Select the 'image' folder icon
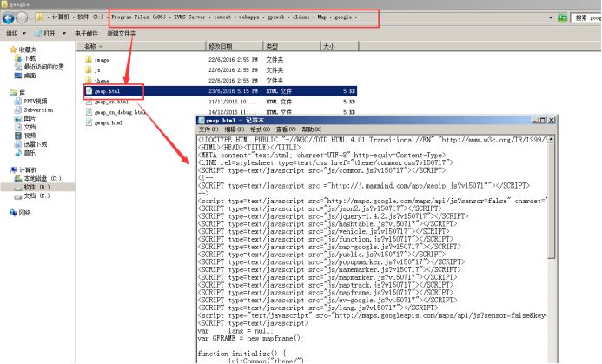Screen dimensions: 602x364 (89, 60)
